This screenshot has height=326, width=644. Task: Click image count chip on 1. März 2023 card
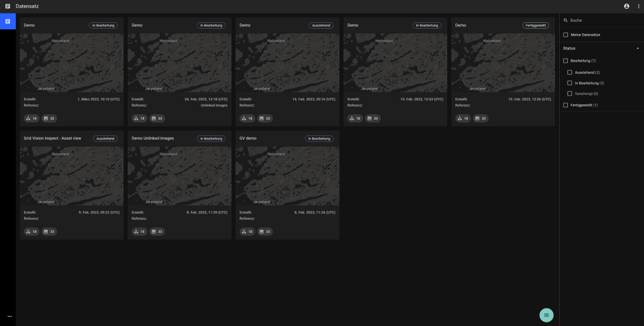[49, 118]
